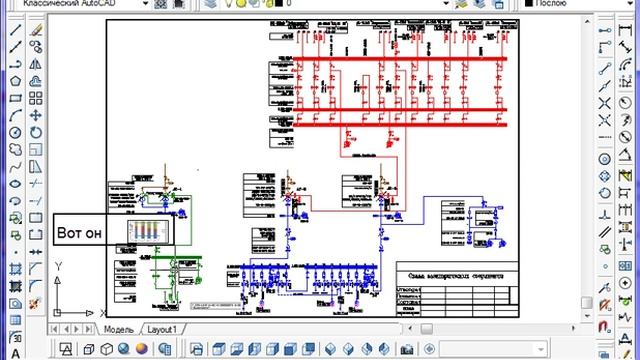Select the Rectangle draw tool
640x360 pixels.
pyautogui.click(x=16, y=98)
